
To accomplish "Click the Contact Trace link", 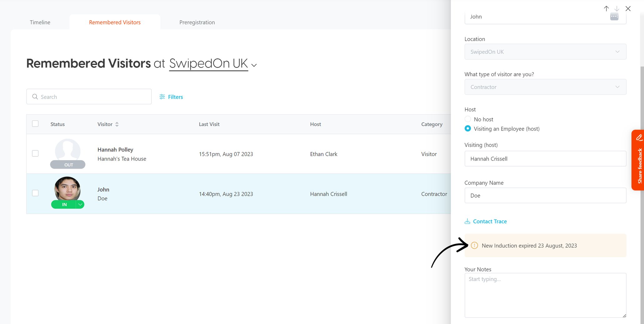I will click(x=490, y=221).
